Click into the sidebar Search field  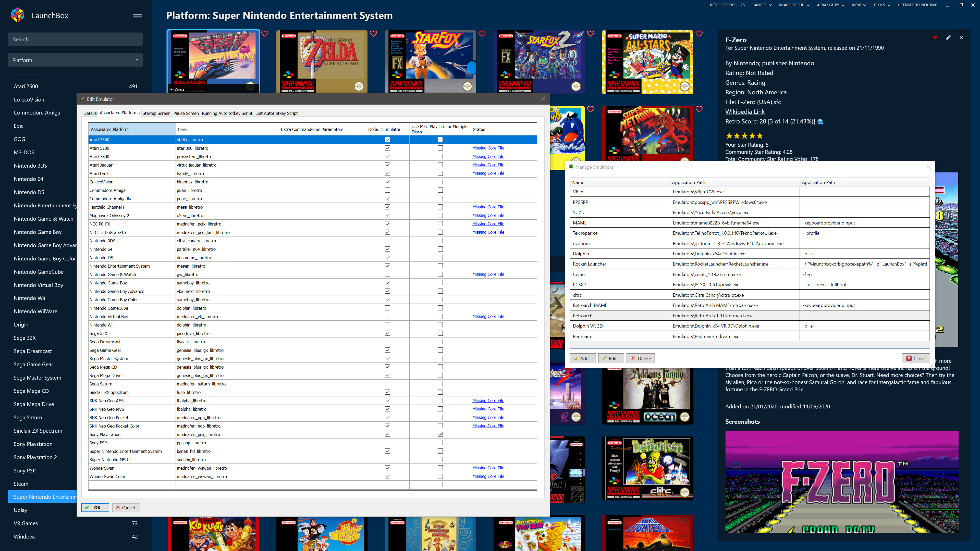[x=75, y=39]
